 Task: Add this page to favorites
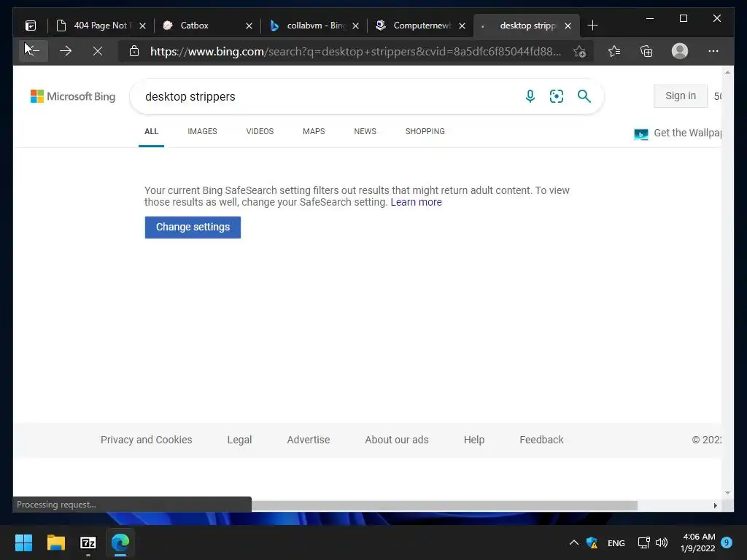click(x=579, y=51)
